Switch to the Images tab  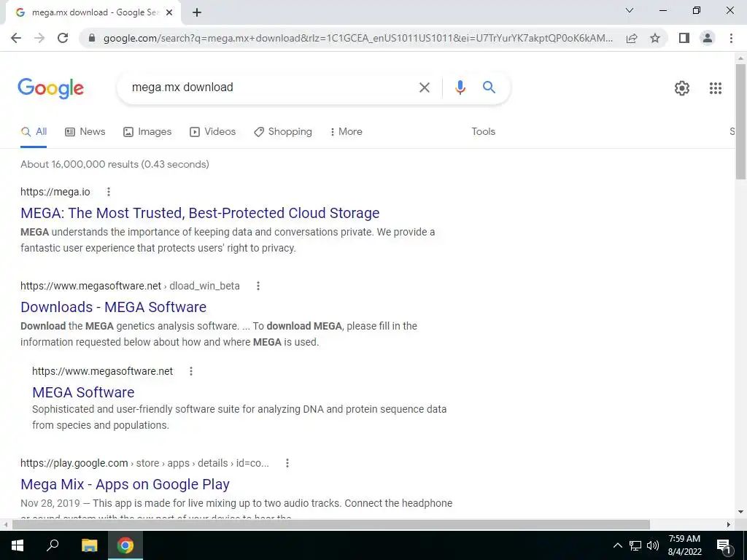147,132
